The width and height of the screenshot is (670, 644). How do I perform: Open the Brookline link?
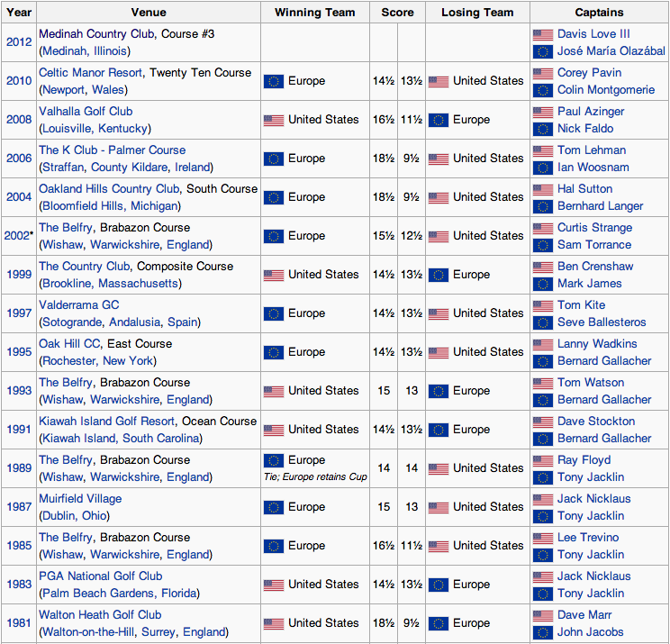[x=67, y=284]
